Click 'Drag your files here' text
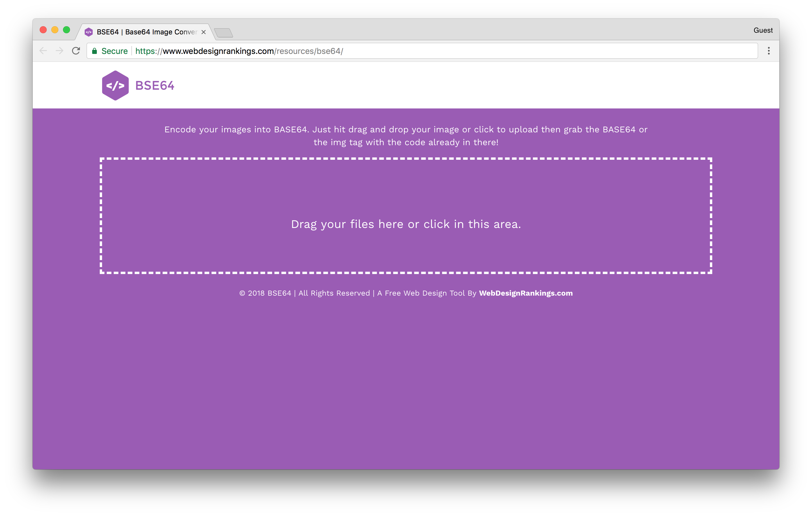 point(406,224)
